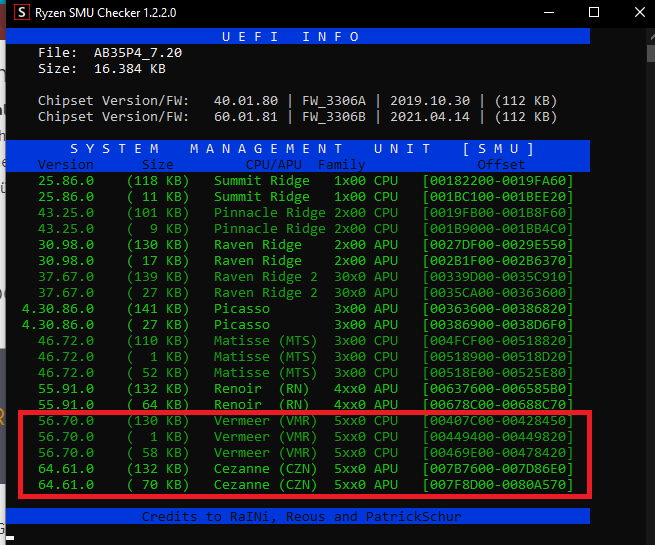This screenshot has width=655, height=545.
Task: Select file name AB35P4_7.20
Action: [138, 53]
